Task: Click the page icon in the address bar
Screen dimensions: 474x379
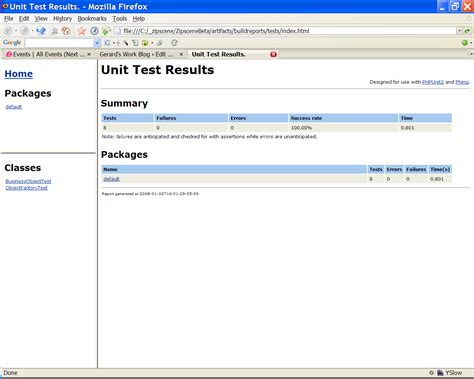Action: (x=118, y=31)
